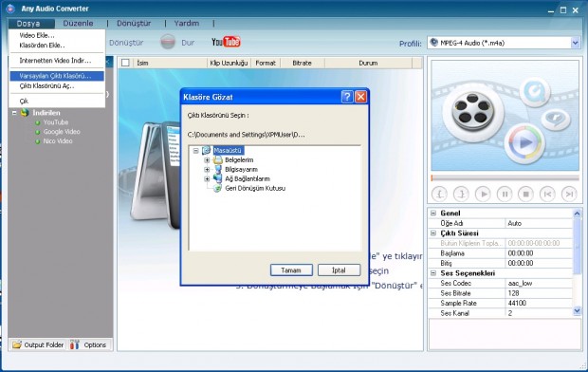588x372 pixels.
Task: Click the Ses Bitrate value 128
Action: click(x=539, y=293)
